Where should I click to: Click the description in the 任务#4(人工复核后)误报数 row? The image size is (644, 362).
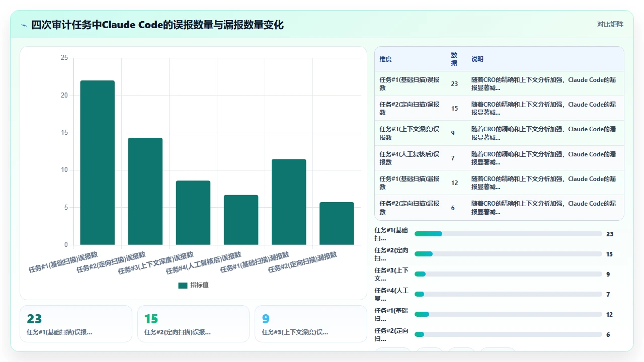pyautogui.click(x=544, y=158)
